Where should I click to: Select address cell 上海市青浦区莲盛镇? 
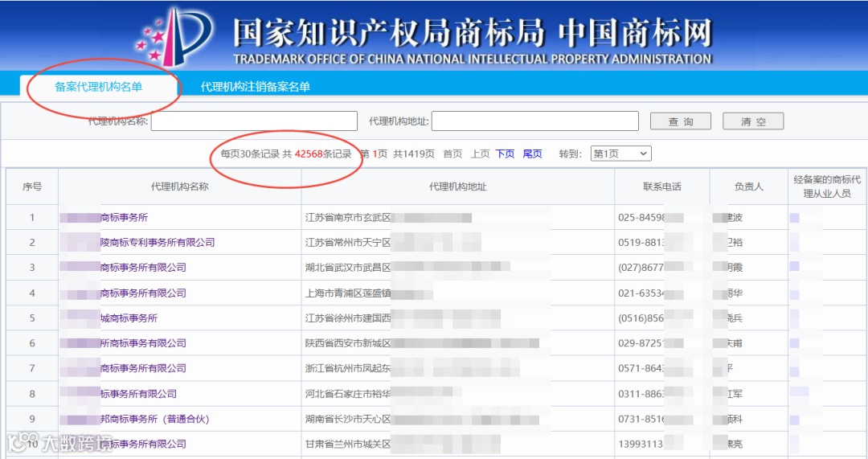coord(348,293)
